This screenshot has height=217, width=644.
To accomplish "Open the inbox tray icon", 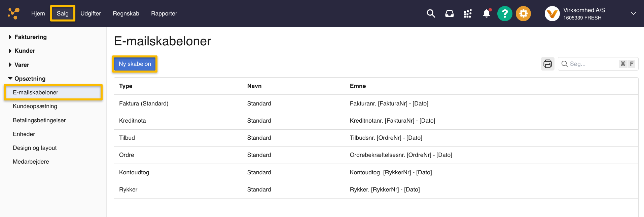I will pos(449,13).
